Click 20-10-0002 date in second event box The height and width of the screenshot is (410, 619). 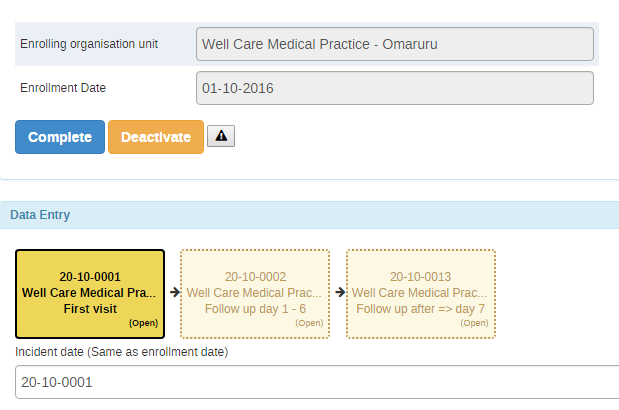[255, 277]
